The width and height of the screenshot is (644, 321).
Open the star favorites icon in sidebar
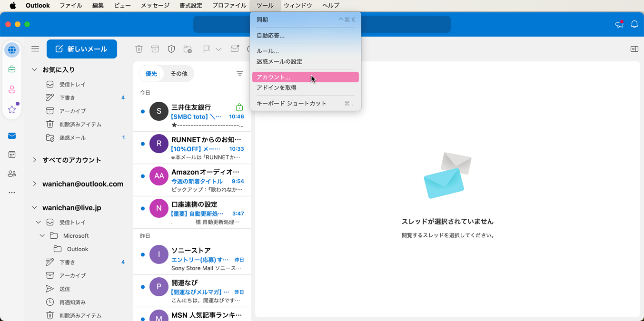[x=12, y=109]
